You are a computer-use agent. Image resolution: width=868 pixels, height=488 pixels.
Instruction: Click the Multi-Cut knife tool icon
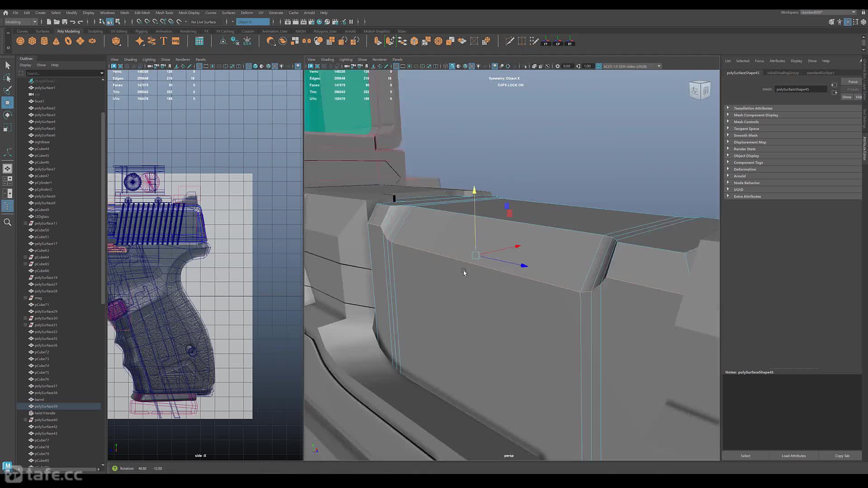[509, 41]
